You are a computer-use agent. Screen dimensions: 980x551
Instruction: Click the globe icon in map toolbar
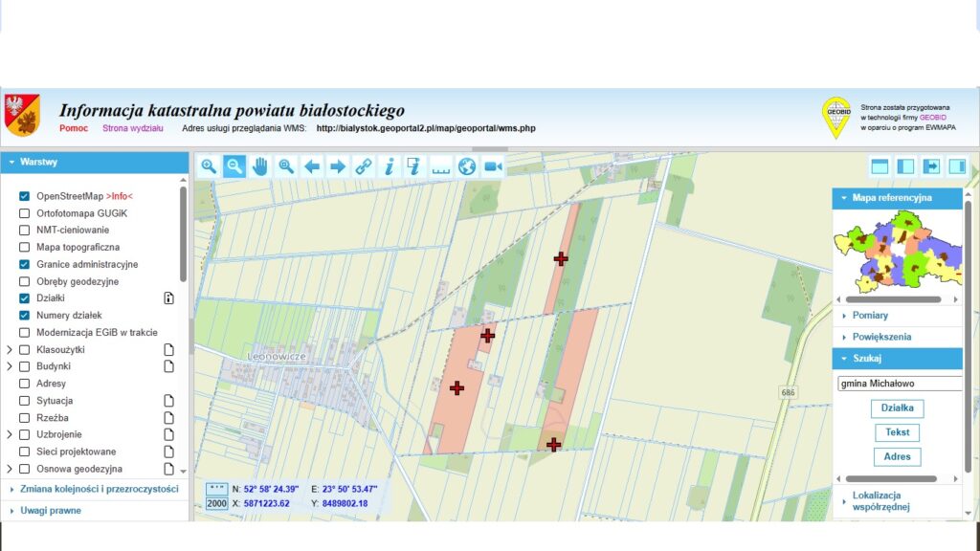pyautogui.click(x=467, y=166)
